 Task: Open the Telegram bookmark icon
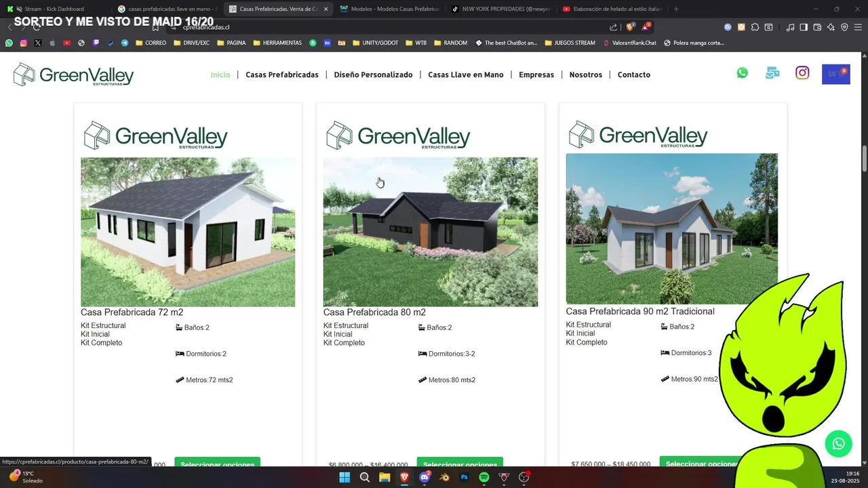tap(125, 43)
